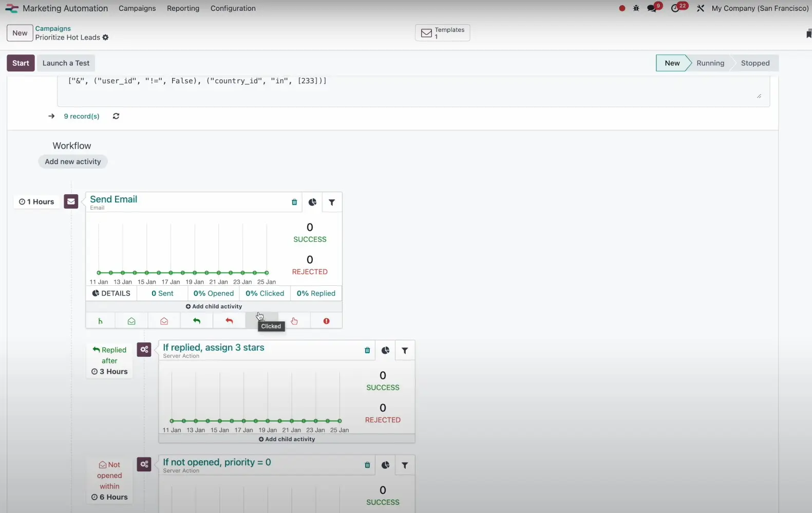This screenshot has width=812, height=513.
Task: Select the Stopped status stage
Action: tap(755, 63)
